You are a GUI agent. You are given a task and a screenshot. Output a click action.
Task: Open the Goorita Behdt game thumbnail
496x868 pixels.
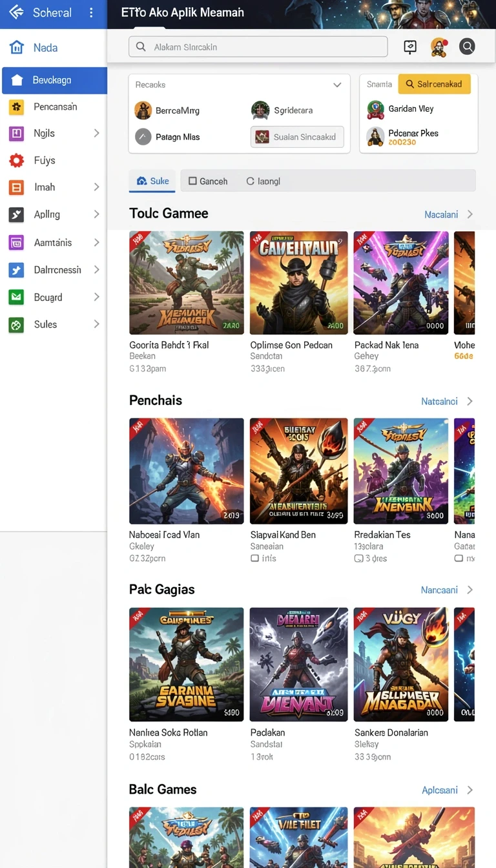pos(186,282)
